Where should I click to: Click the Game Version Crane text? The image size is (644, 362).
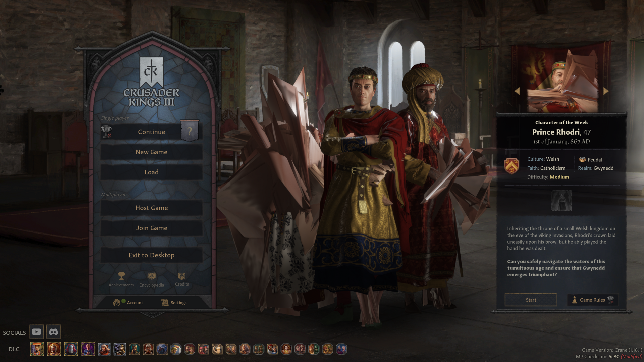click(x=612, y=350)
